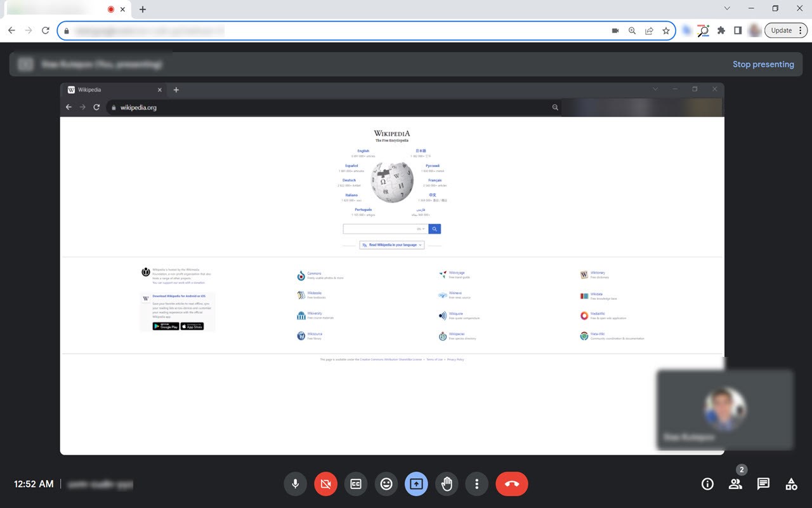Open the Wikibooks project link

(315, 293)
